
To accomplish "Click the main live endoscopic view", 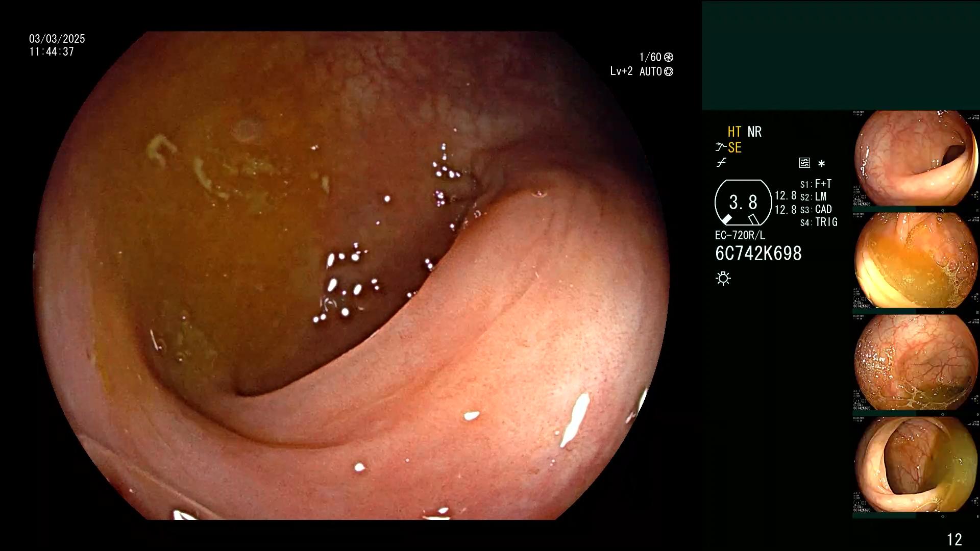I will (352, 275).
